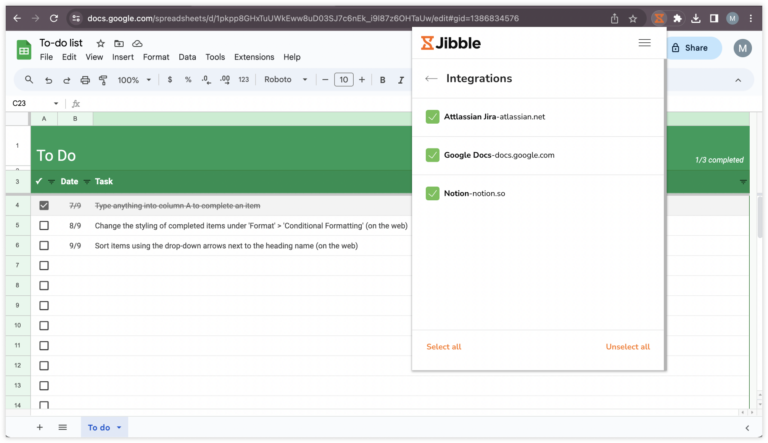
Task: Toggle italic formatting
Action: (x=401, y=80)
